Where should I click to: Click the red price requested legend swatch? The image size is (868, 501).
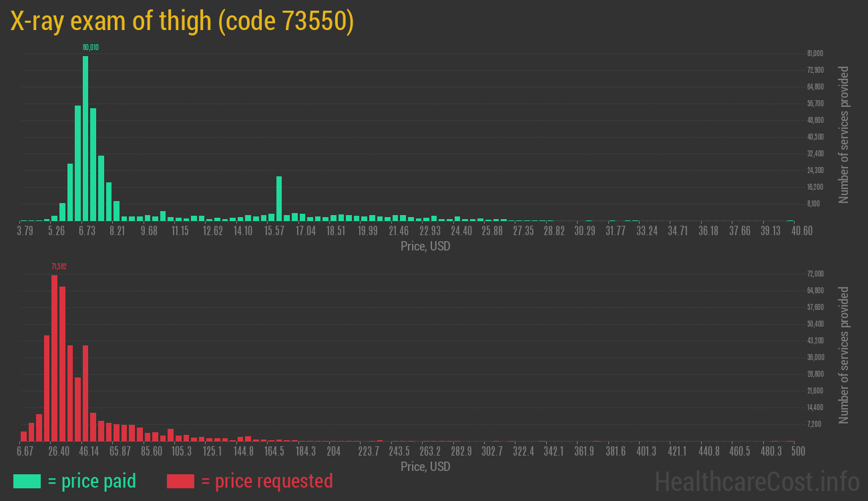point(180,481)
